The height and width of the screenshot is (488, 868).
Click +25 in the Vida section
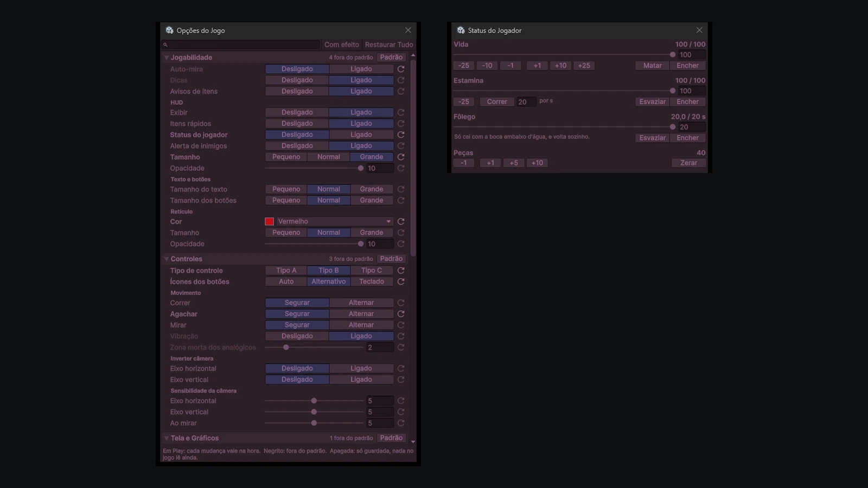[584, 66]
